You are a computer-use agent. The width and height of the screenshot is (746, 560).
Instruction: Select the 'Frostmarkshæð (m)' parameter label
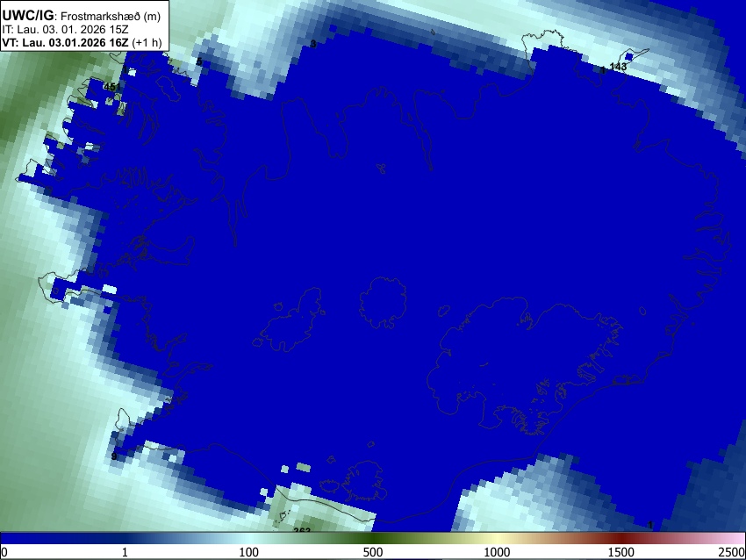click(111, 17)
